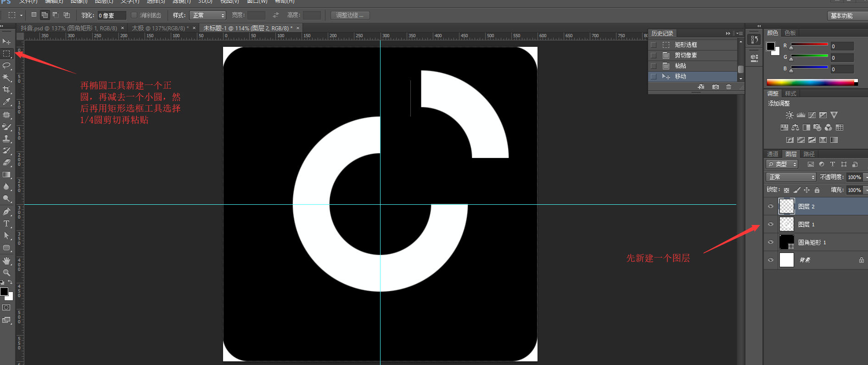868x365 pixels.
Task: Create new snapshot in History panel
Action: [715, 87]
